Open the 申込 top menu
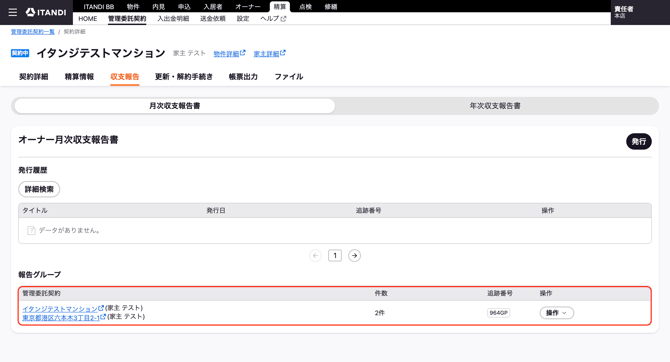The image size is (670, 362). (184, 6)
